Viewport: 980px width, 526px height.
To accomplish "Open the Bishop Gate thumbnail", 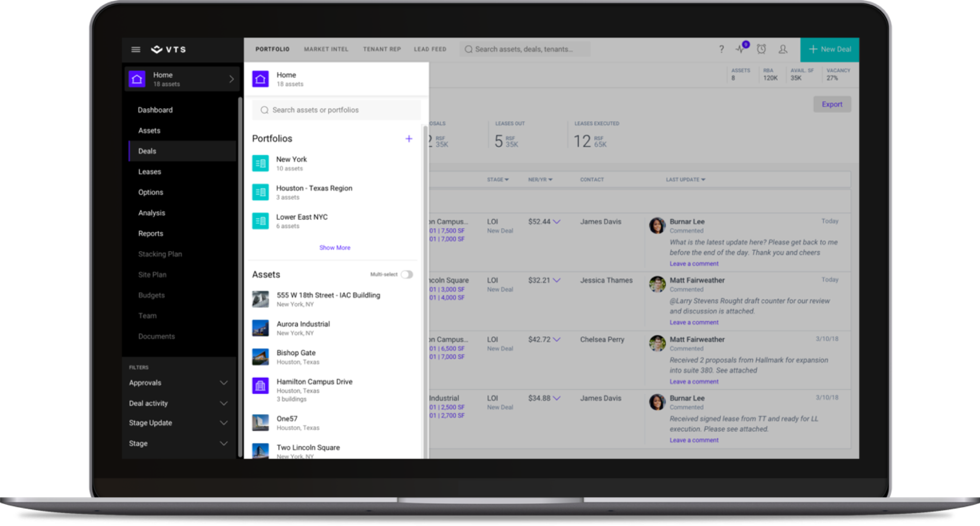I will (x=261, y=357).
